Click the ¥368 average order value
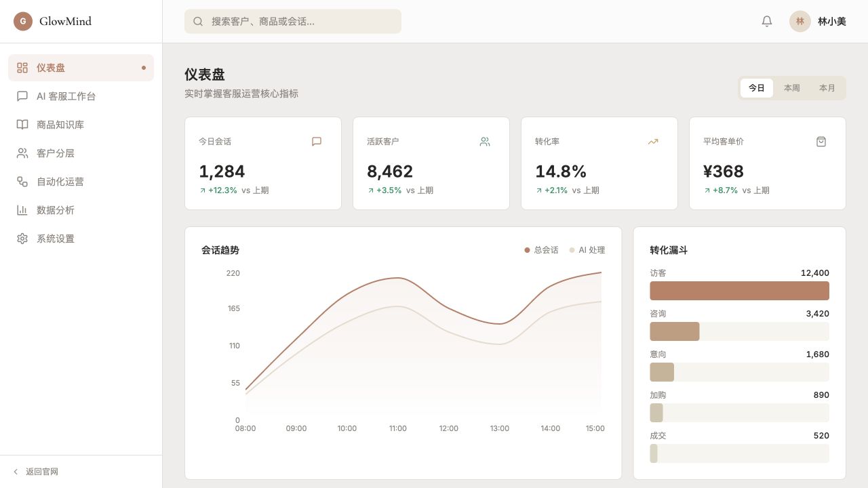868x488 pixels. (x=724, y=171)
